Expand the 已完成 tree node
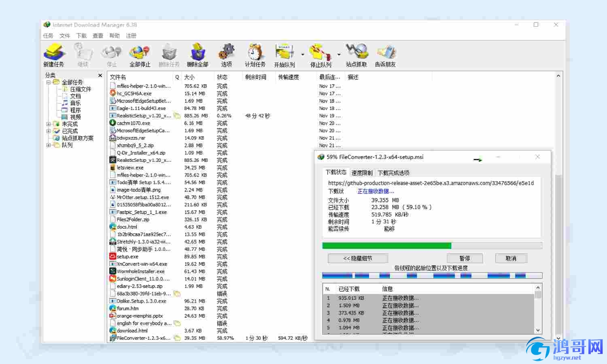Image resolution: width=607 pixels, height=364 pixels. [49, 131]
